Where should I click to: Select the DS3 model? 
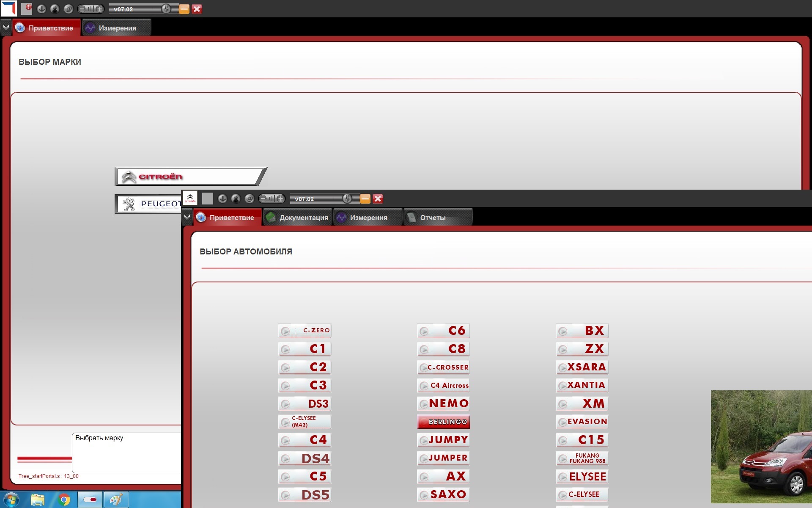click(x=304, y=403)
